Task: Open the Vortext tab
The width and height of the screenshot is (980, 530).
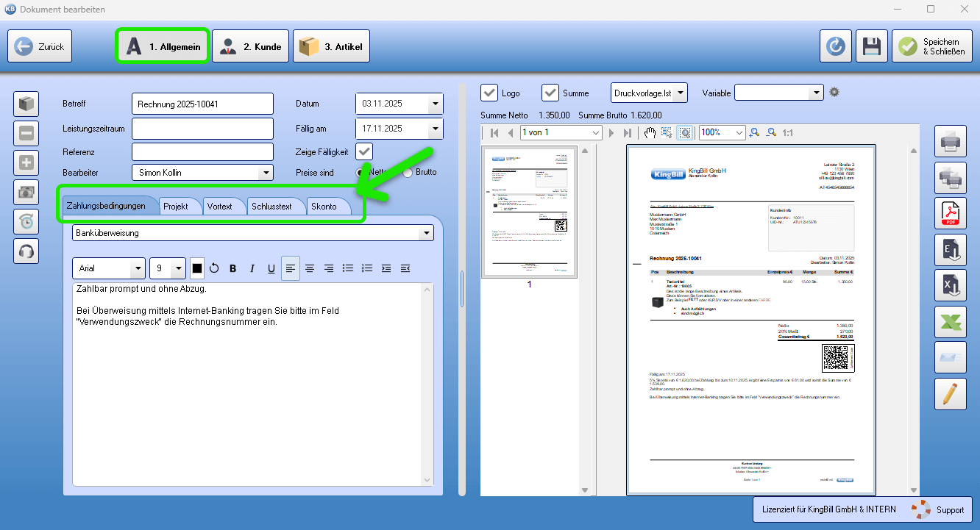Action: 219,207
